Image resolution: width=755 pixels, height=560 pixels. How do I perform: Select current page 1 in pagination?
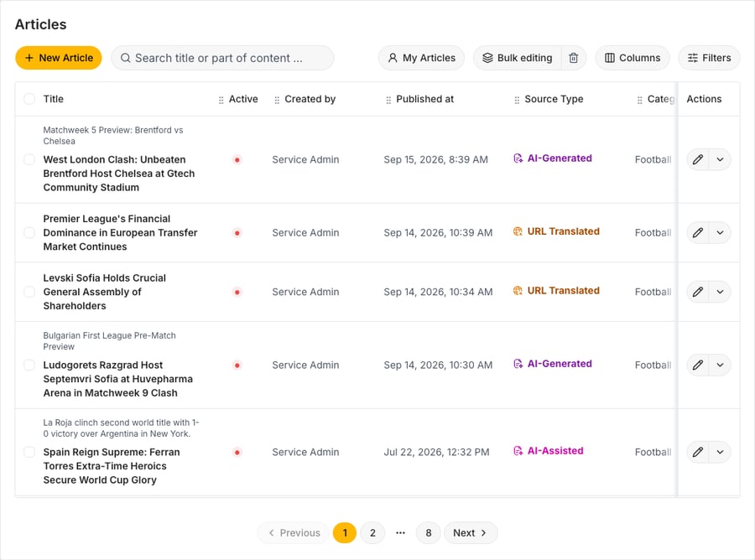pos(345,533)
